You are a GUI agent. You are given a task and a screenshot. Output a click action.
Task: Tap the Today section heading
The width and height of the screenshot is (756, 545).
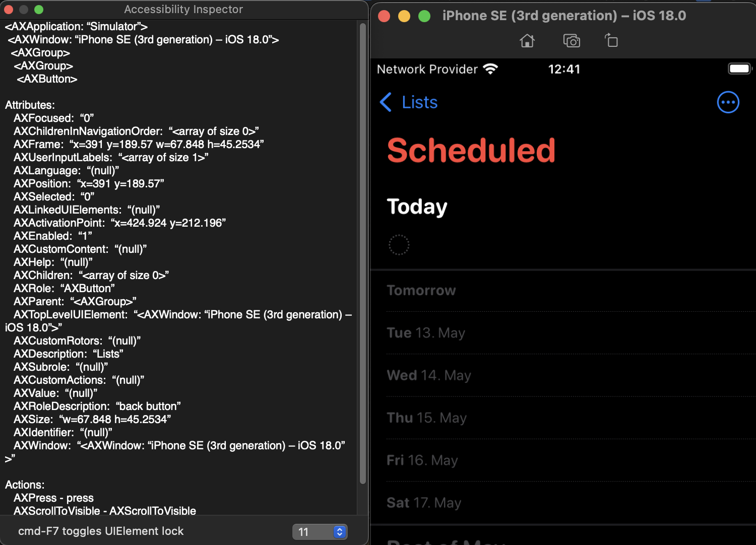pyautogui.click(x=417, y=207)
